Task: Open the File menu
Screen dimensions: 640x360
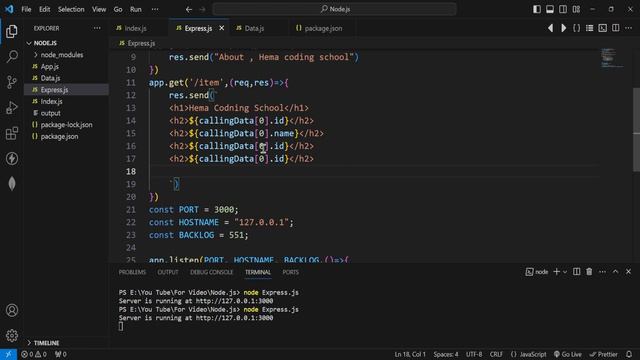Action: tap(26, 9)
